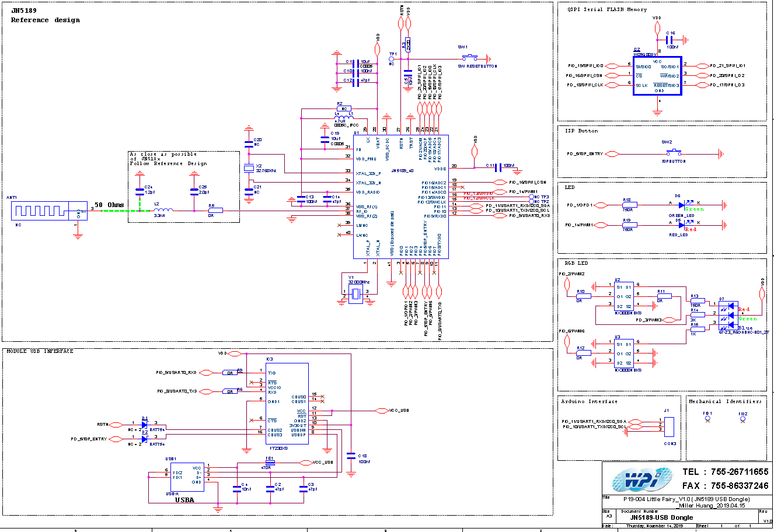This screenshot has width=774, height=532.
Task: Click the FID2 fiducial marker
Action: click(x=742, y=418)
